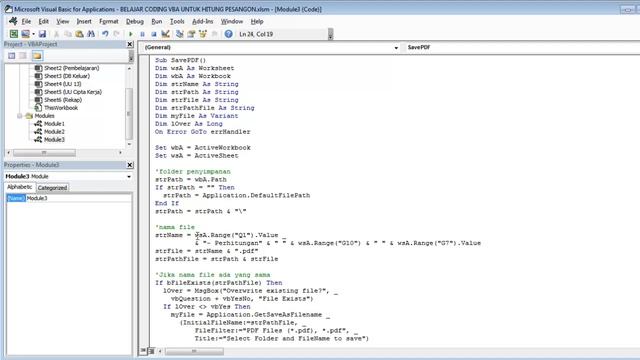This screenshot has height=360, width=640.
Task: Collapse the Modules folder expander
Action: point(19,116)
